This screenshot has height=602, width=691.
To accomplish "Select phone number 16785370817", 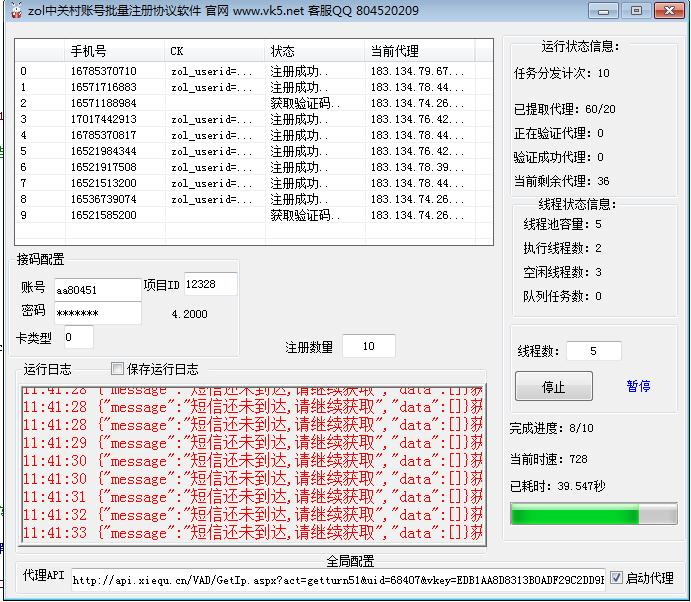I will point(104,135).
